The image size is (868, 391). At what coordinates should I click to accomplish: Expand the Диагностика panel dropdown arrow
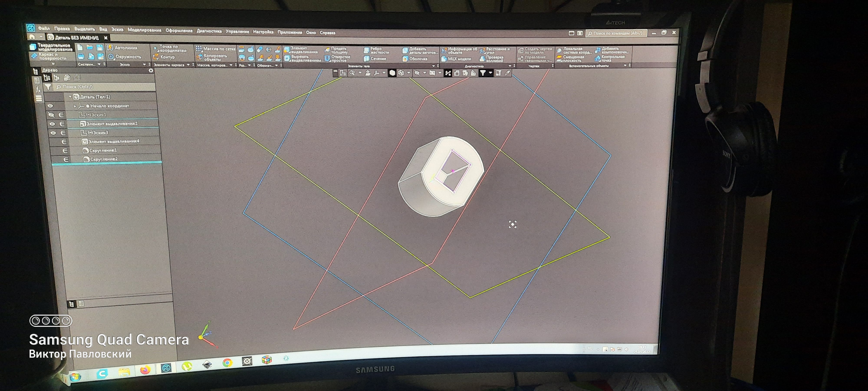pyautogui.click(x=510, y=66)
